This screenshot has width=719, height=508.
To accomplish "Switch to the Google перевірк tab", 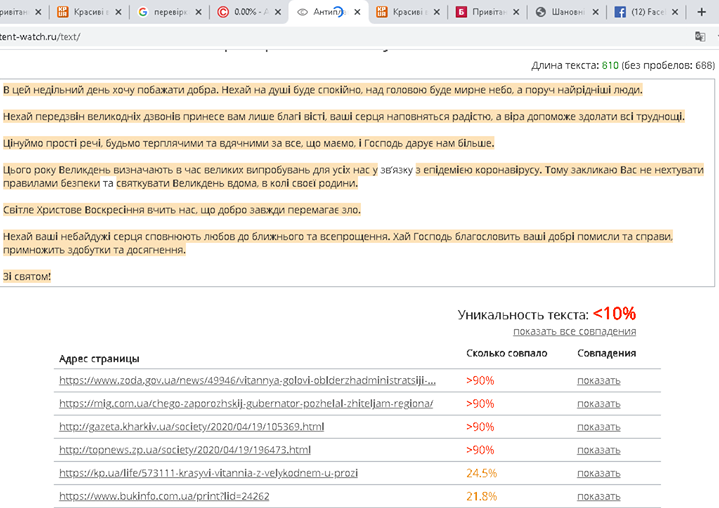I will pyautogui.click(x=163, y=12).
